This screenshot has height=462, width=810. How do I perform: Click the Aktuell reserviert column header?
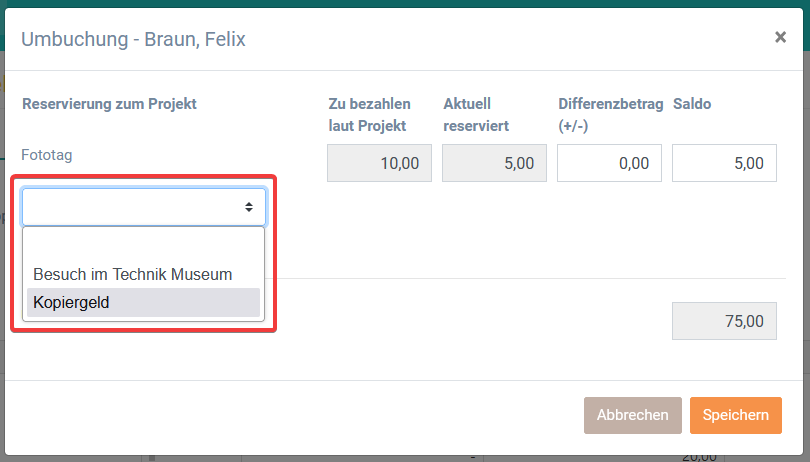coord(476,114)
